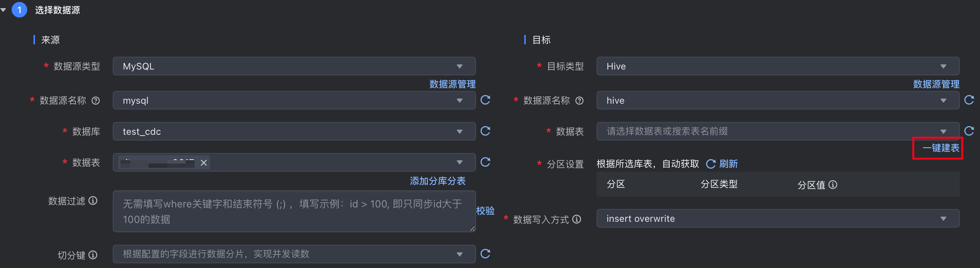Refresh the target 数据源名称 list
The height and width of the screenshot is (268, 980).
(x=969, y=100)
